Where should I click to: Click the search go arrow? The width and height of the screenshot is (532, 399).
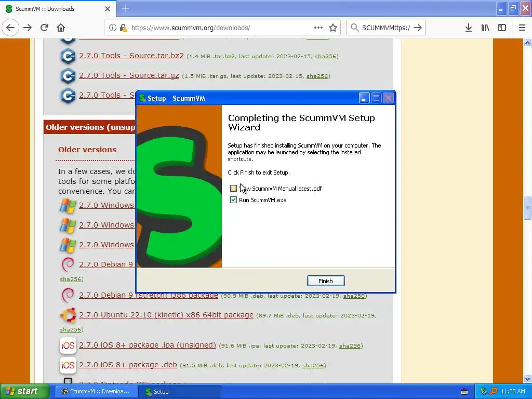(418, 28)
